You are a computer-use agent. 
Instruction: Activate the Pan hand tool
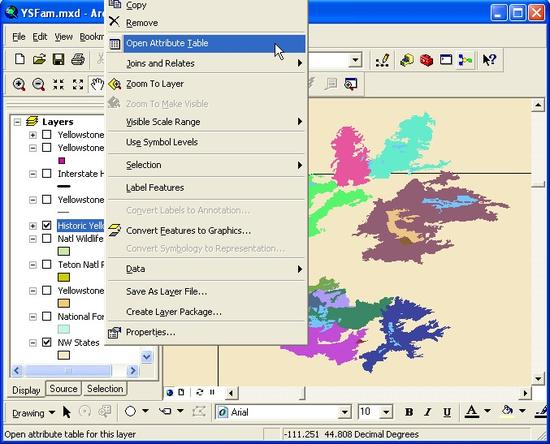[97, 85]
